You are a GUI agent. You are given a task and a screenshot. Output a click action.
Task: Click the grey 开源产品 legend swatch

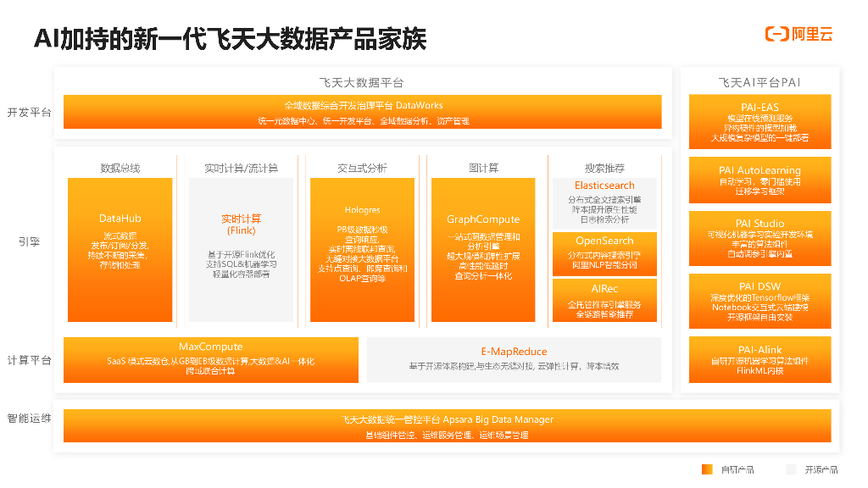(x=791, y=469)
